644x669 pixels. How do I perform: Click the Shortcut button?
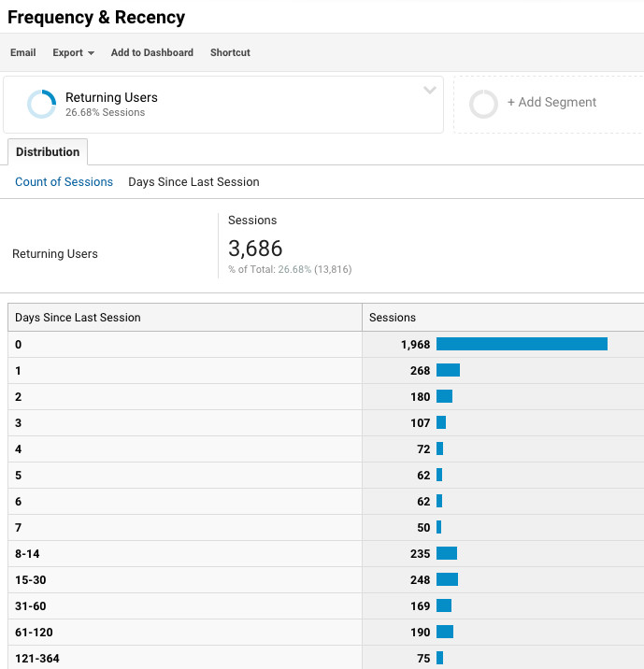[x=230, y=52]
